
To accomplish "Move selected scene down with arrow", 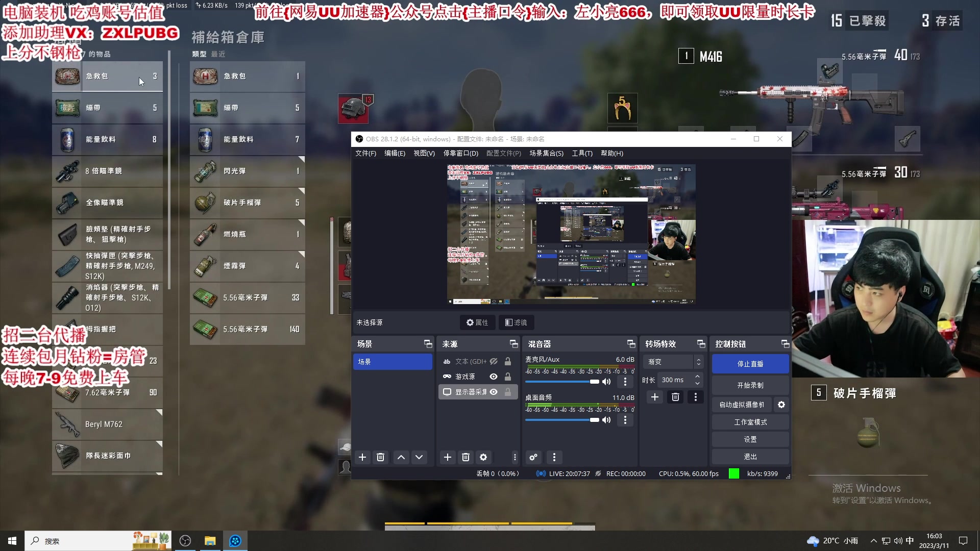I will tap(419, 457).
